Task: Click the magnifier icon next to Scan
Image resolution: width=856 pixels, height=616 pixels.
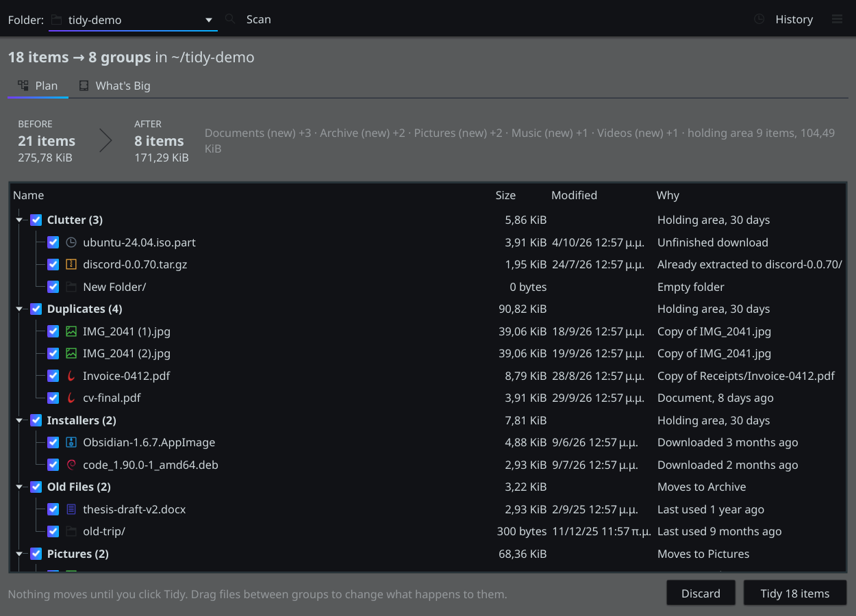Action: point(230,19)
